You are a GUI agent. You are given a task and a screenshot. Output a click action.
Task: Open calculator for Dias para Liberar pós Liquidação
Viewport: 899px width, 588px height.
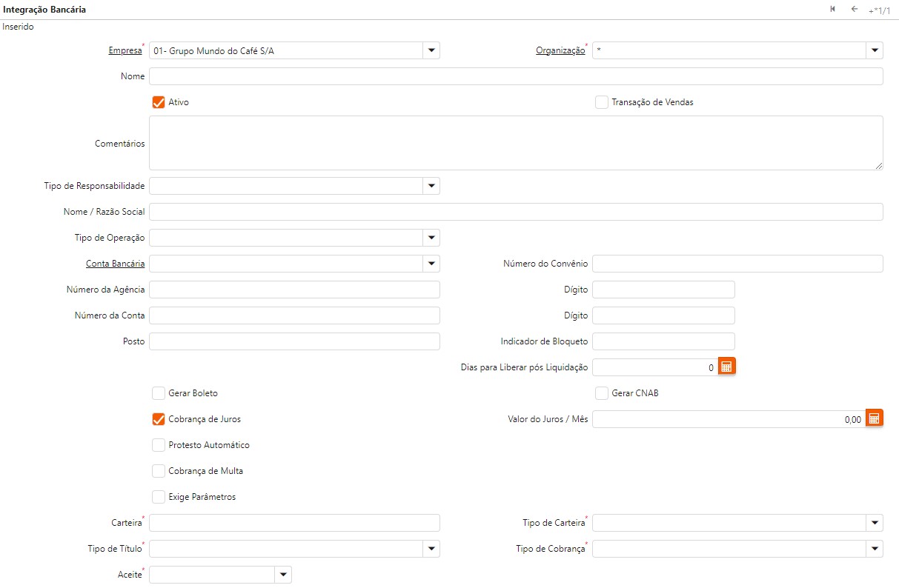(726, 367)
